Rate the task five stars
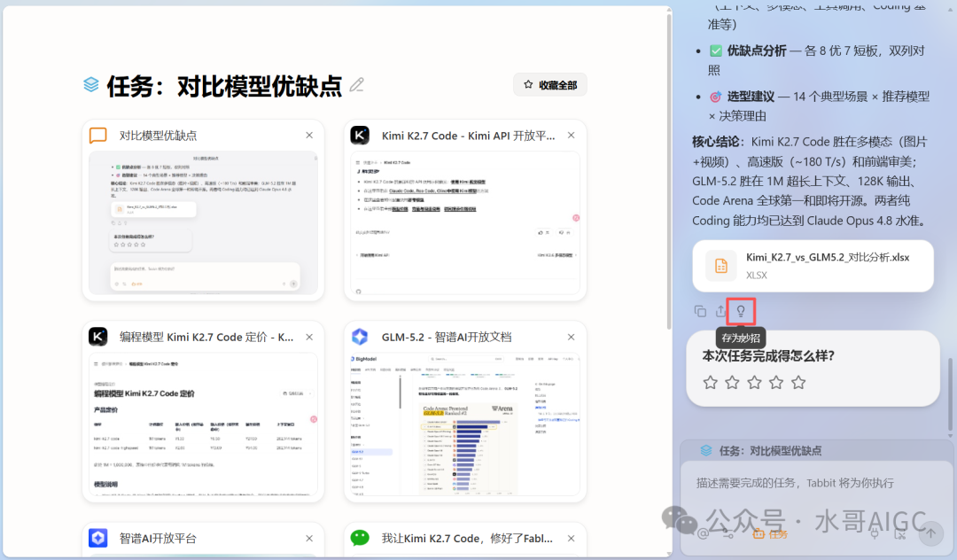957x560 pixels. [x=798, y=383]
